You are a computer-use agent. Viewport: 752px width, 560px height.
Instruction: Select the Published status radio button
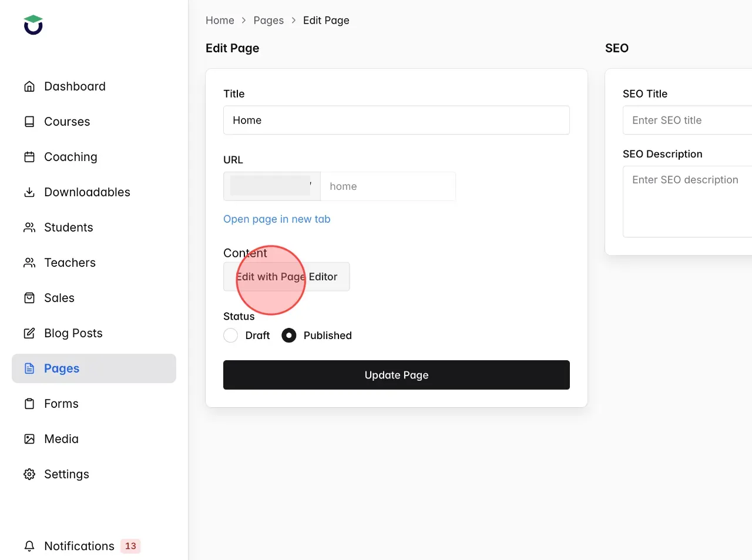(289, 336)
